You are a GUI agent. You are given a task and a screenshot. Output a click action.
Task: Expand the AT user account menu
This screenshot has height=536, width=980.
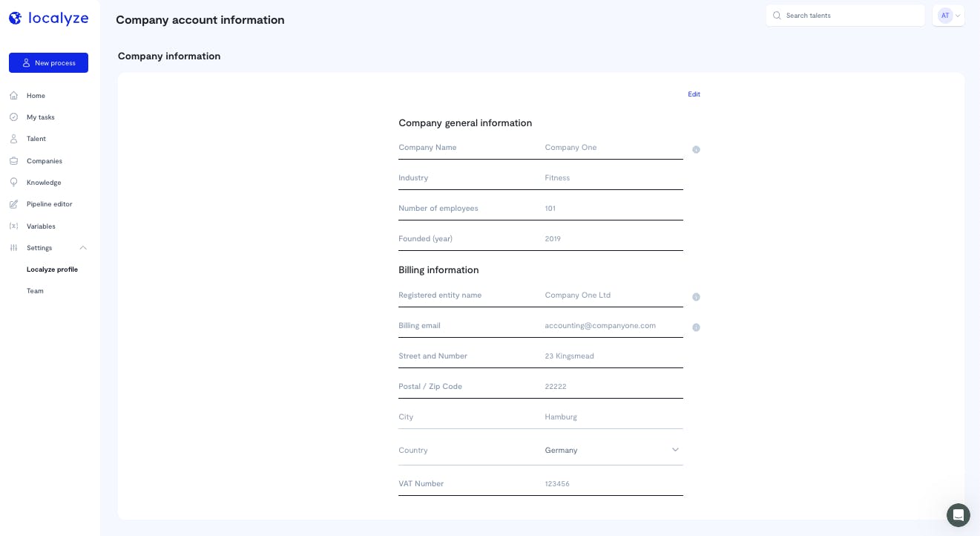(948, 16)
